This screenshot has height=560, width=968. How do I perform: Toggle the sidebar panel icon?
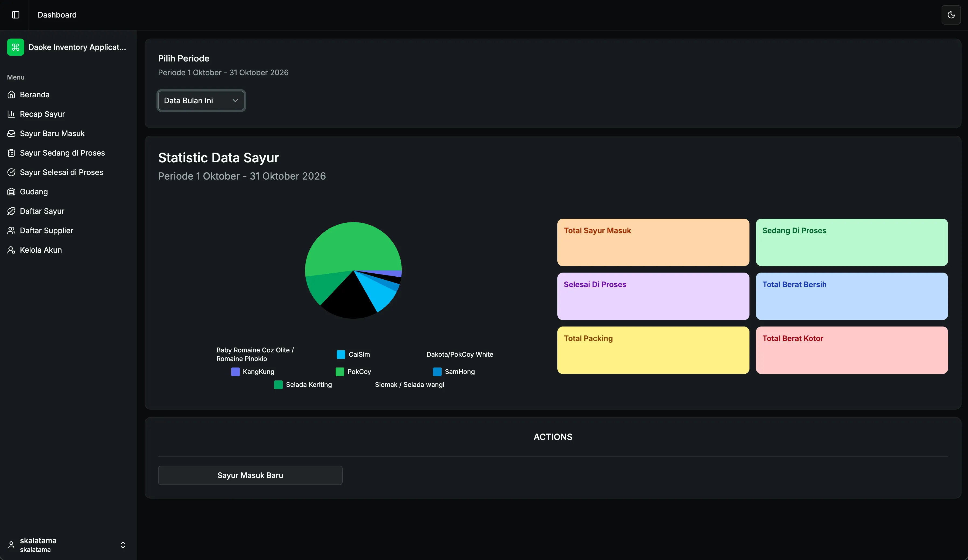pyautogui.click(x=15, y=15)
